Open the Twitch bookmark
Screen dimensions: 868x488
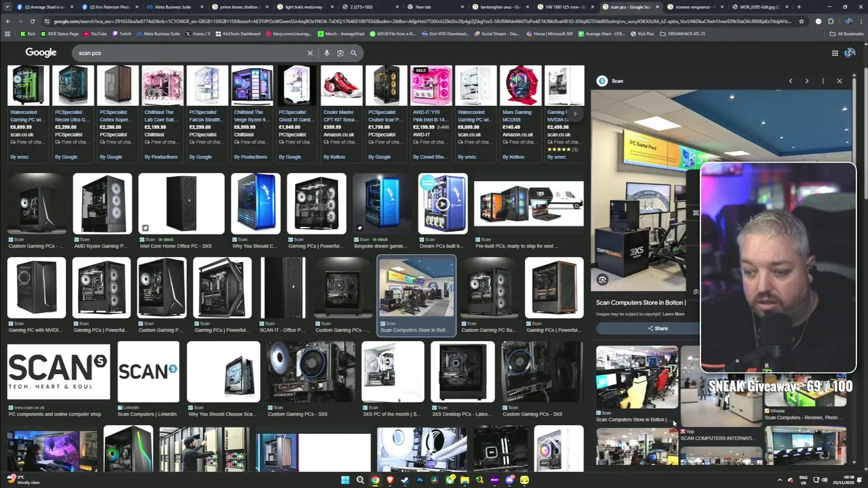[122, 33]
